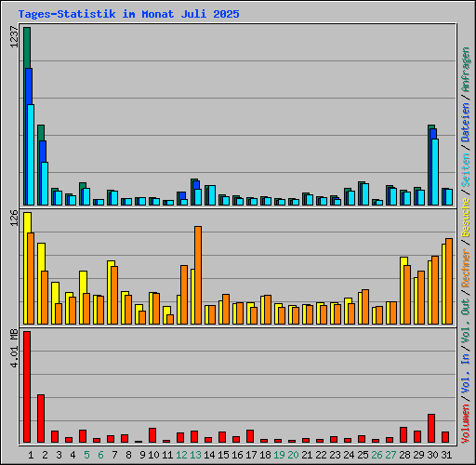Click day '29' on the x-axis
This screenshot has height=465, width=476.
(418, 455)
